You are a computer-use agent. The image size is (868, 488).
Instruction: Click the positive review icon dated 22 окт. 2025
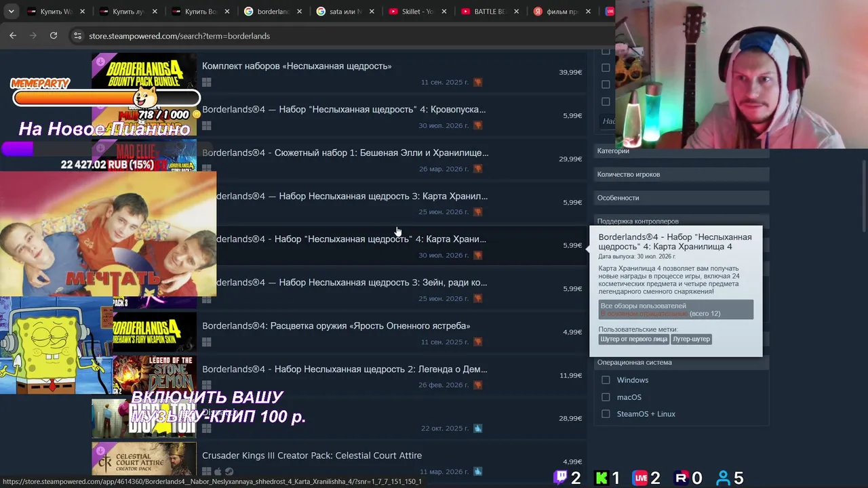[x=478, y=428]
